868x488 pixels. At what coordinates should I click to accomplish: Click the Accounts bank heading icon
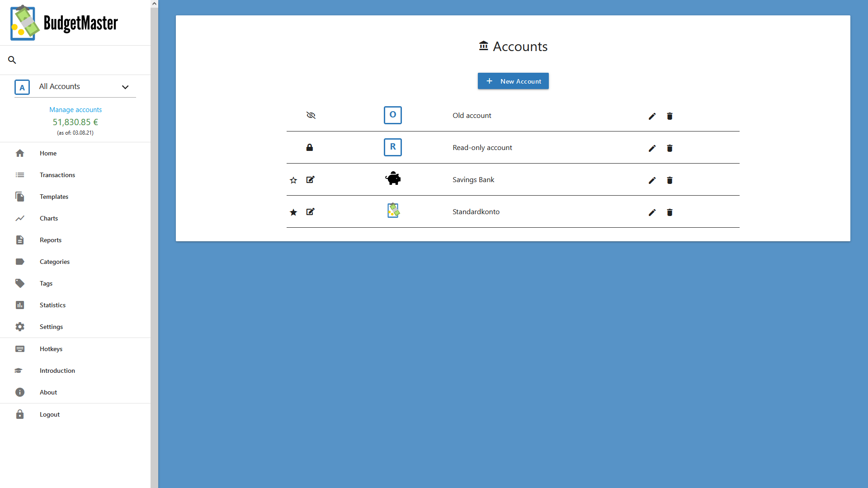point(484,46)
